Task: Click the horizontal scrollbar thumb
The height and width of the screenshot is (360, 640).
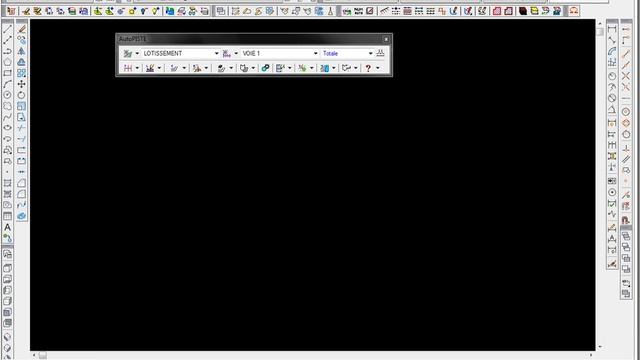Action: pos(43,356)
